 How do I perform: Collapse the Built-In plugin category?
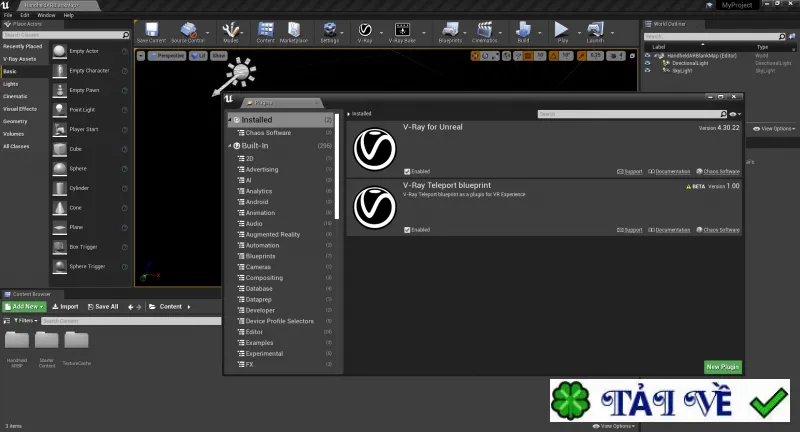230,146
